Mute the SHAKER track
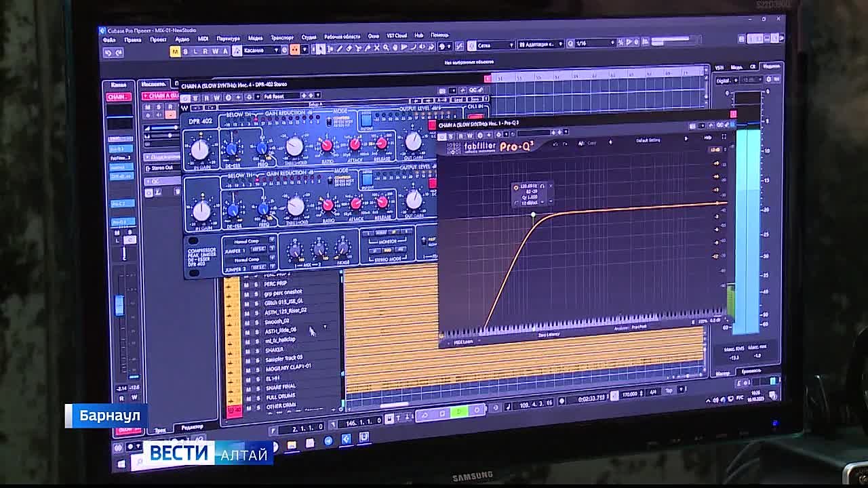 [247, 350]
